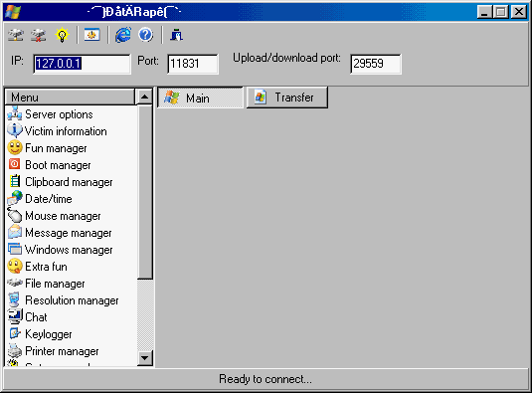Click the yellow light bulb toolbar icon
This screenshot has width=532, height=393.
pyautogui.click(x=62, y=35)
